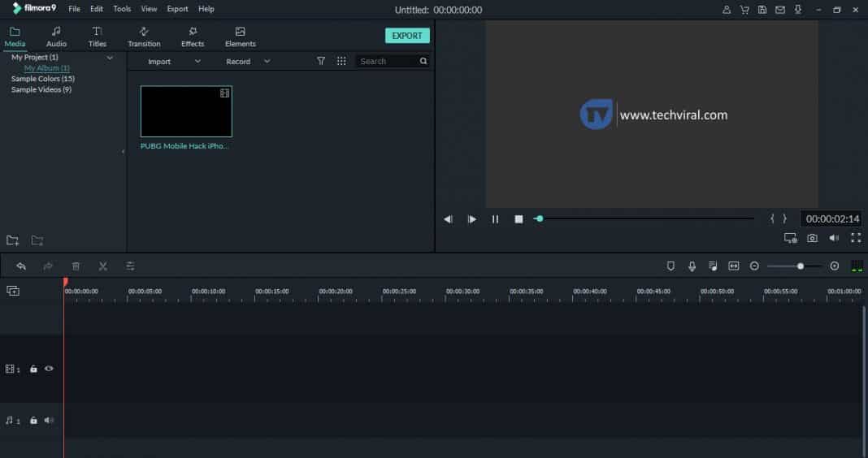This screenshot has width=868, height=458.
Task: Open the audio mixer icon
Action: pos(713,266)
